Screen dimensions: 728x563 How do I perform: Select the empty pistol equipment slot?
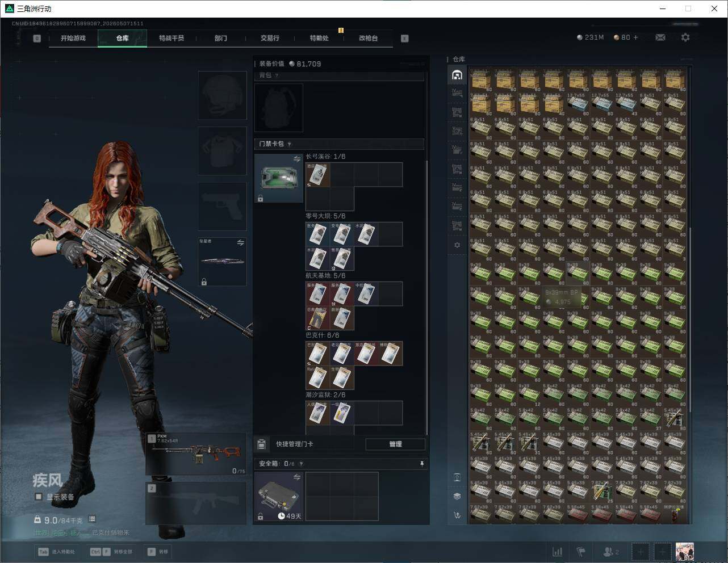point(223,206)
